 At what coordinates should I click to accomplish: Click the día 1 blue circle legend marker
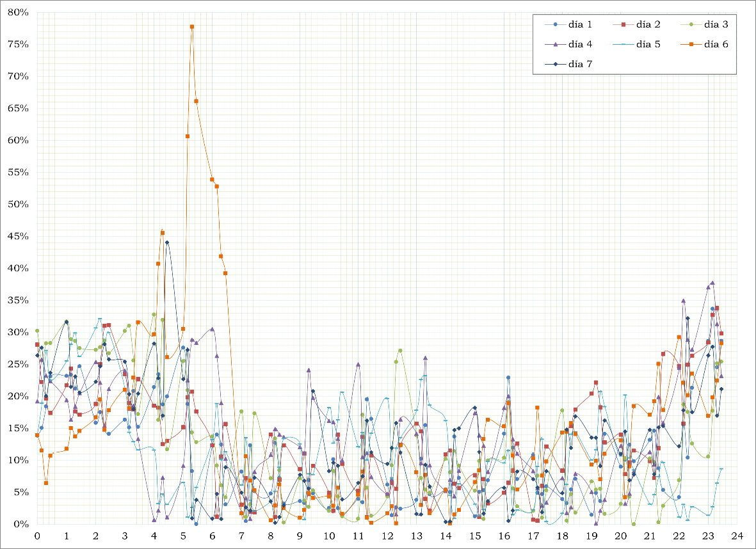[555, 24]
